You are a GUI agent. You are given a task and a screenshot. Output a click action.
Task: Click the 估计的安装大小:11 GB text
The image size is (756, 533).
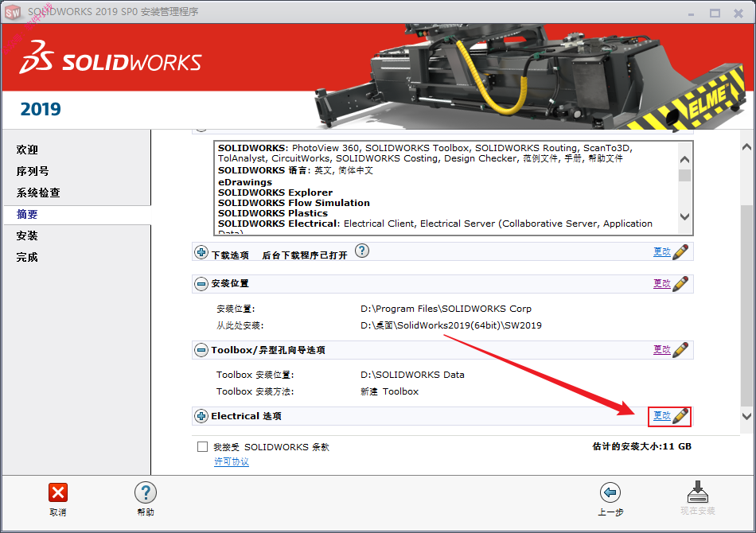click(641, 446)
